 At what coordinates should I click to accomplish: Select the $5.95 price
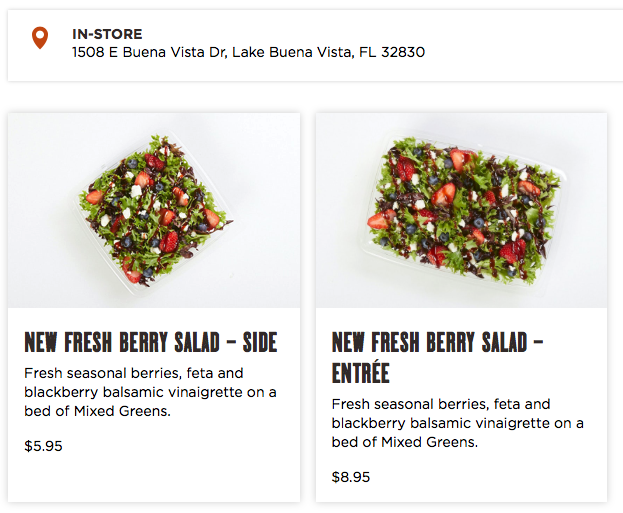coord(43,446)
